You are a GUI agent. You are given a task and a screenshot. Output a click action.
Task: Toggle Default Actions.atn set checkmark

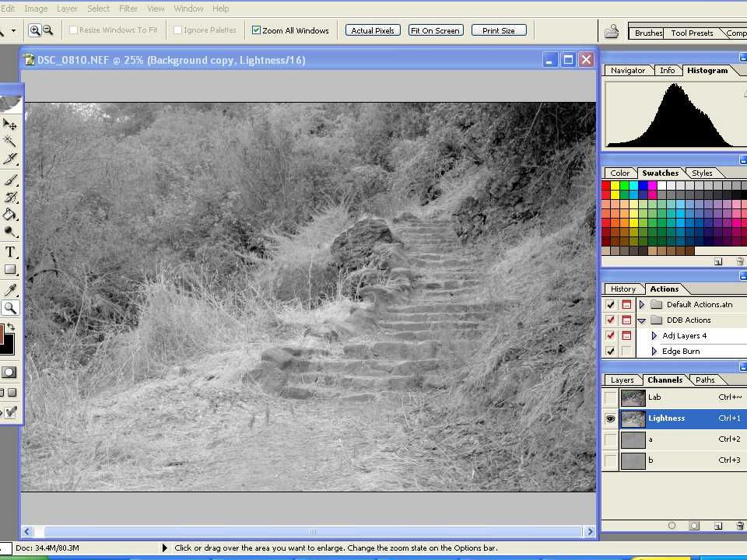point(610,304)
